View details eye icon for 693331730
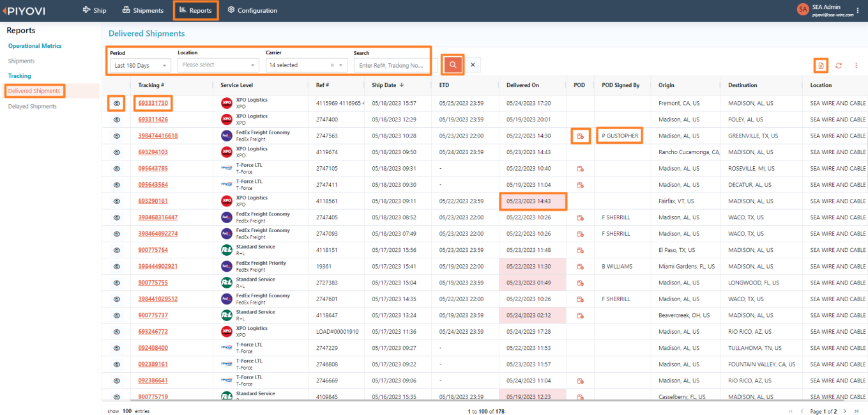Screen dimensions: 868x415 pyautogui.click(x=117, y=103)
